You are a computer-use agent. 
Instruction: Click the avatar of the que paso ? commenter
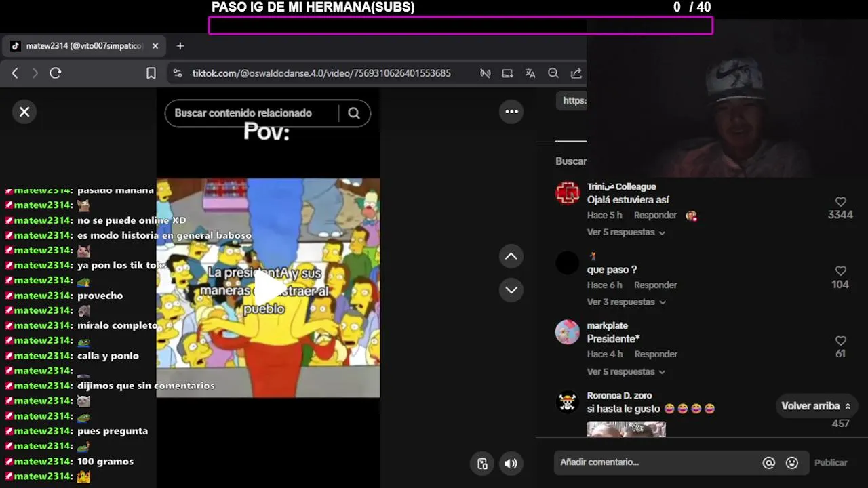coord(568,263)
